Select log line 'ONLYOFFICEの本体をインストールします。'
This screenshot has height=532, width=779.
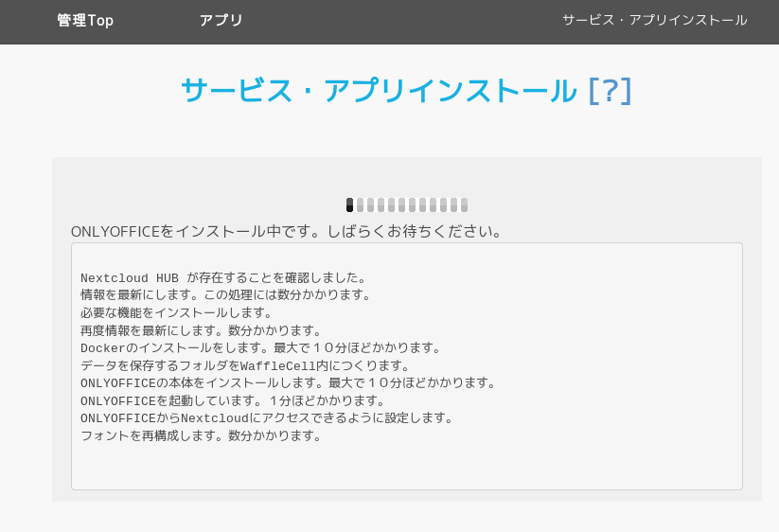[x=204, y=383]
